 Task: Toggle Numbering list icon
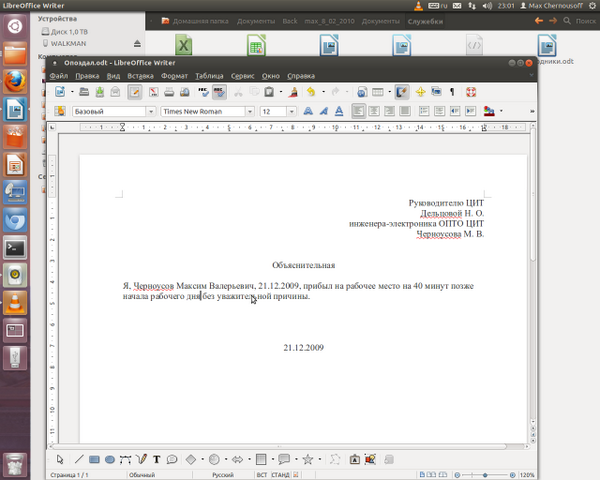coord(424,111)
